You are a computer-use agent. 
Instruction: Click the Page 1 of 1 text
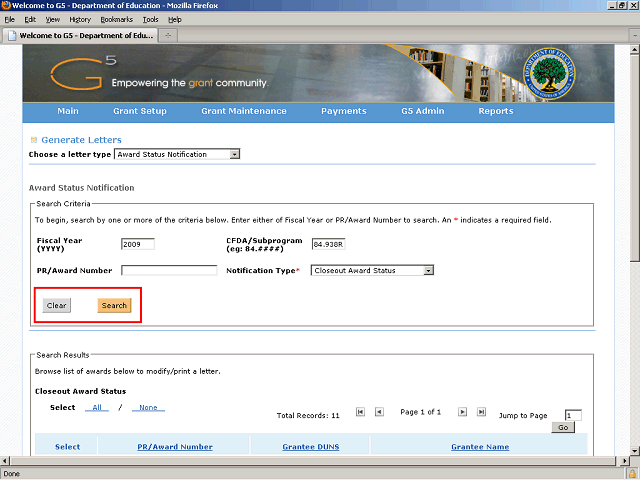click(420, 412)
